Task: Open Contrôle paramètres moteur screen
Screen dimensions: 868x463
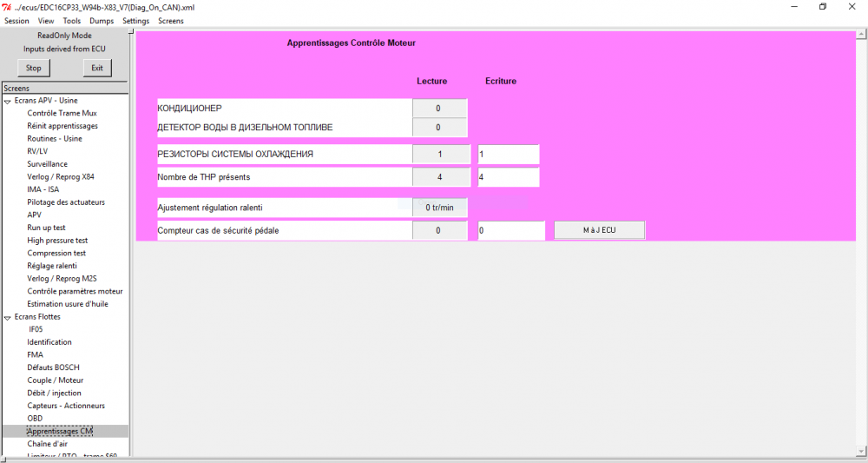Action: tap(75, 291)
